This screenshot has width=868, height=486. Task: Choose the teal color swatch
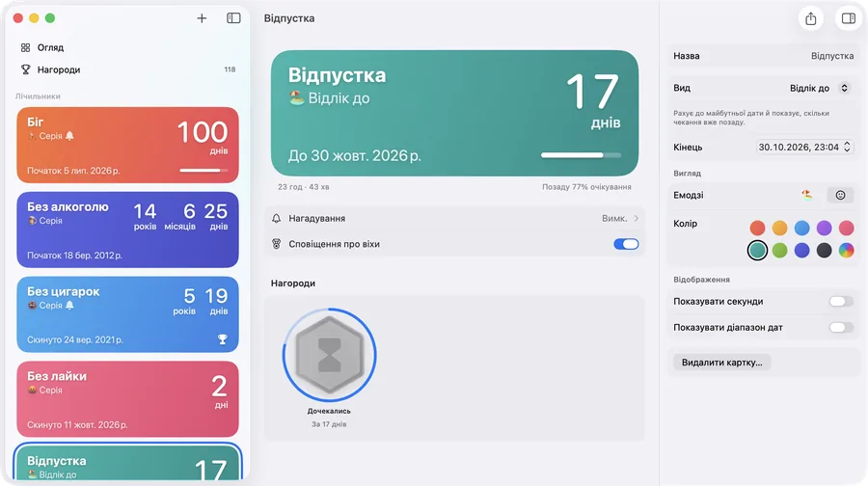coord(757,250)
